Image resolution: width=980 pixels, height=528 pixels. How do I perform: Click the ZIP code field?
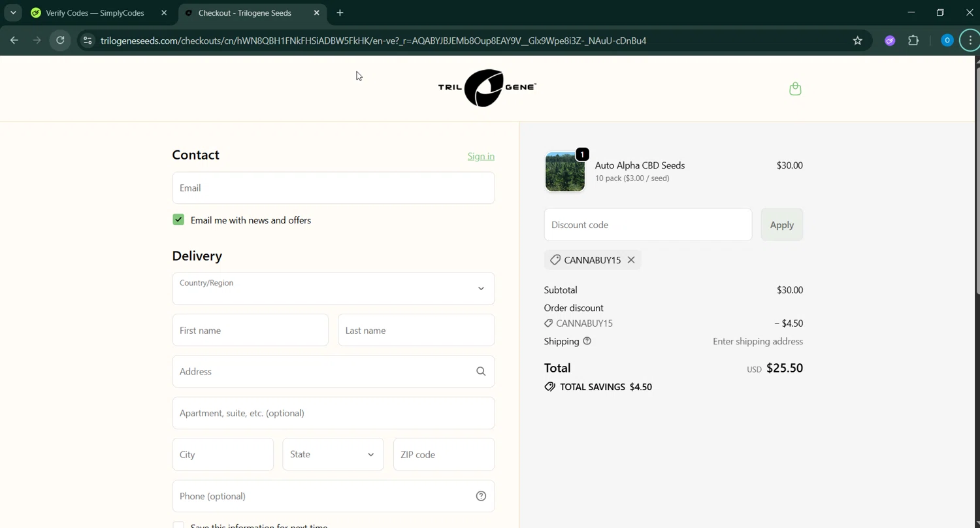(x=444, y=454)
